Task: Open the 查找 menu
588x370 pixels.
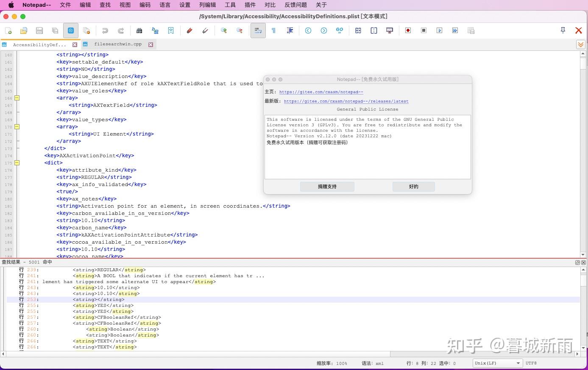Action: coord(105,5)
